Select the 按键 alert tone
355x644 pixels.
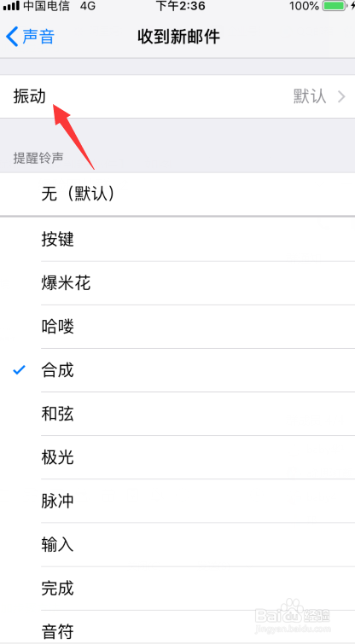[x=177, y=239]
